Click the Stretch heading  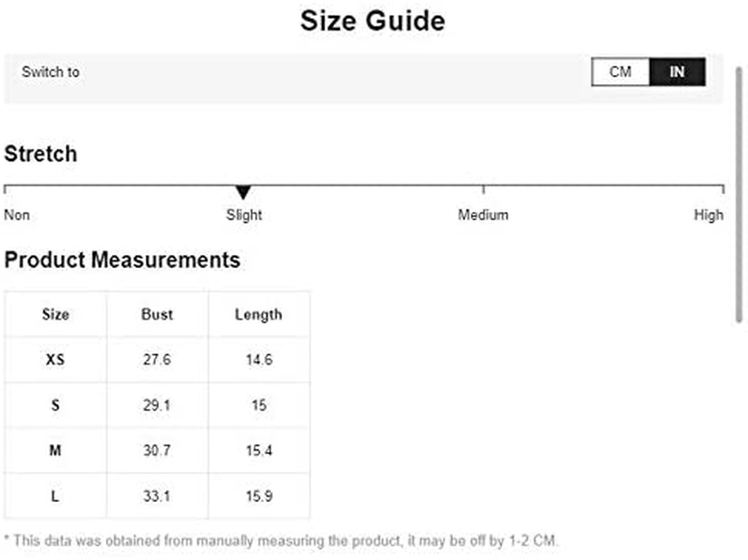[41, 154]
